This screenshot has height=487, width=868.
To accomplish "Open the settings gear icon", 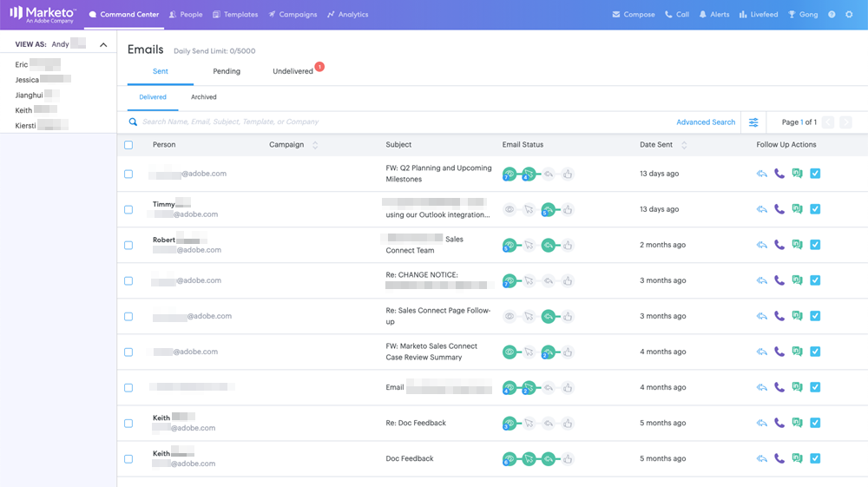I will point(849,15).
